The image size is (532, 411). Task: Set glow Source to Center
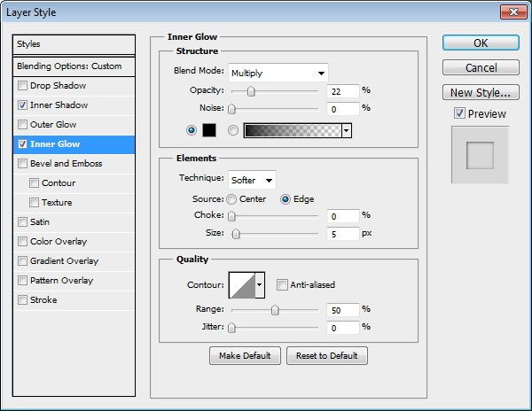[x=231, y=199]
